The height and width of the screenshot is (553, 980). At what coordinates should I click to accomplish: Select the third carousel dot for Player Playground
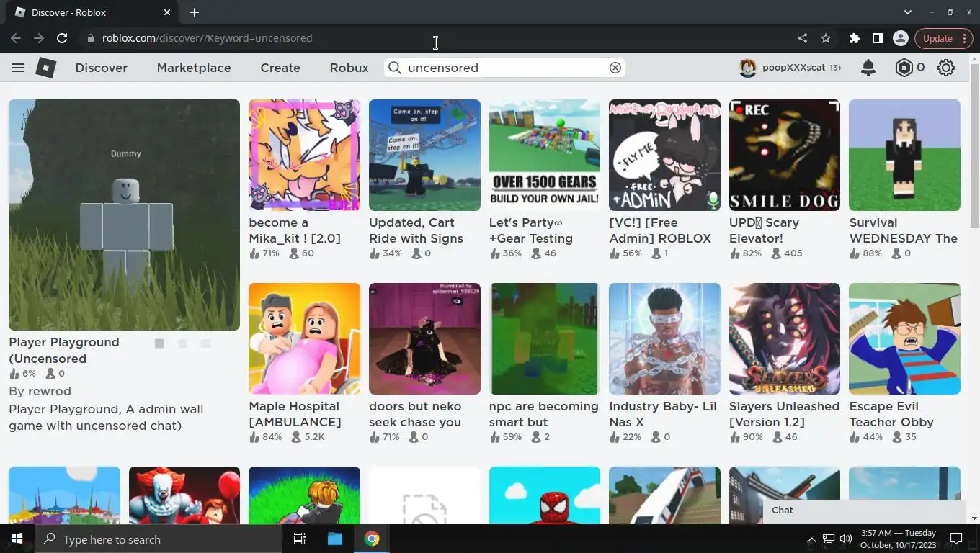coord(205,343)
